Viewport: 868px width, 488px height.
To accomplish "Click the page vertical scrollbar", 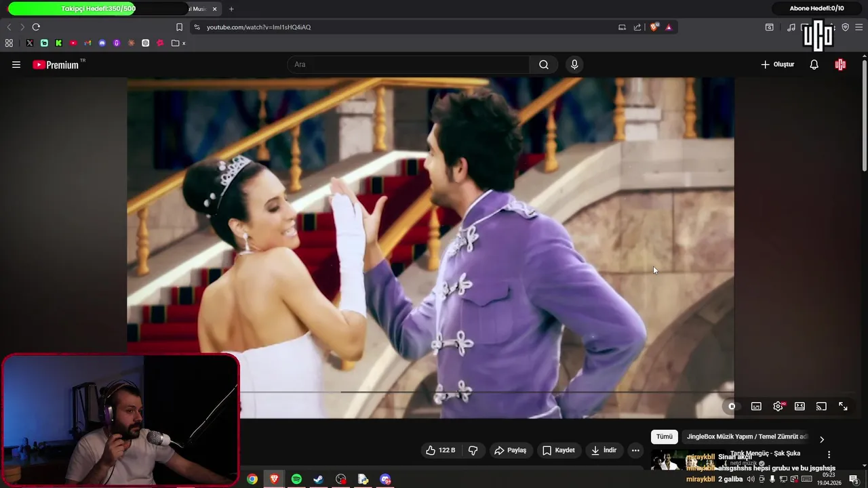I will 864,115.
